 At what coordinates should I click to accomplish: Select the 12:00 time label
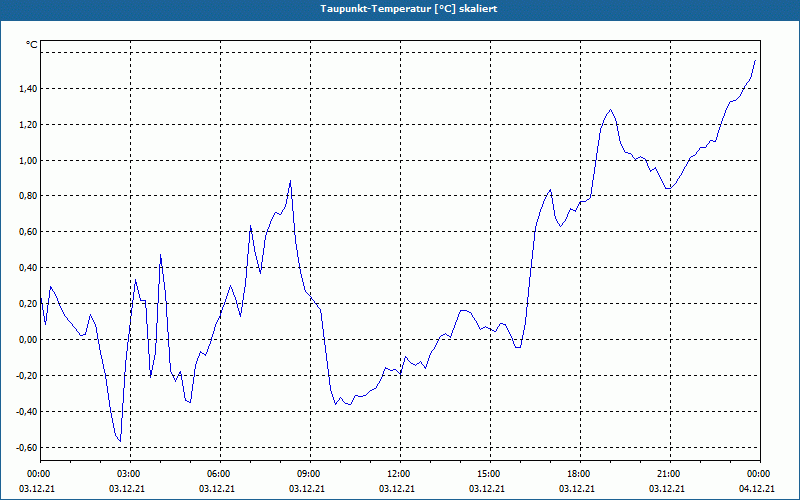pos(400,474)
